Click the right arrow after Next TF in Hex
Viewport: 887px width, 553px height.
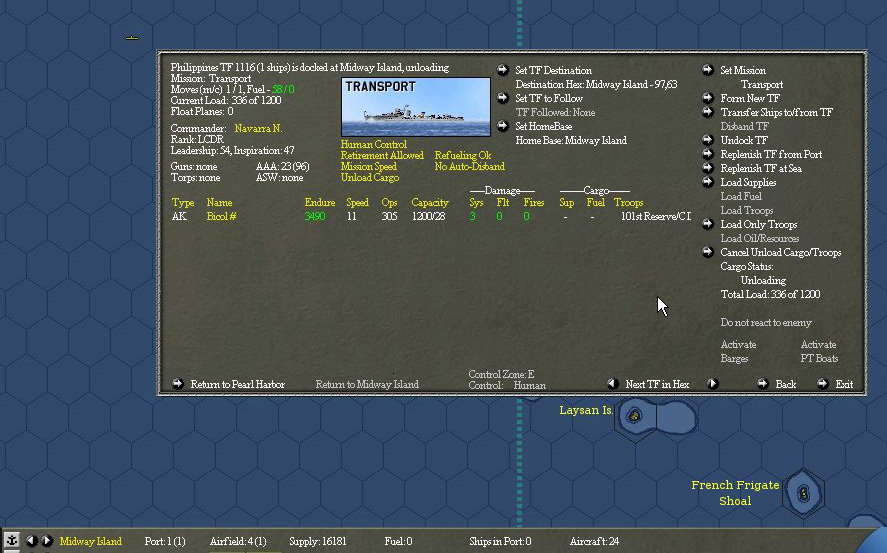[x=712, y=383]
